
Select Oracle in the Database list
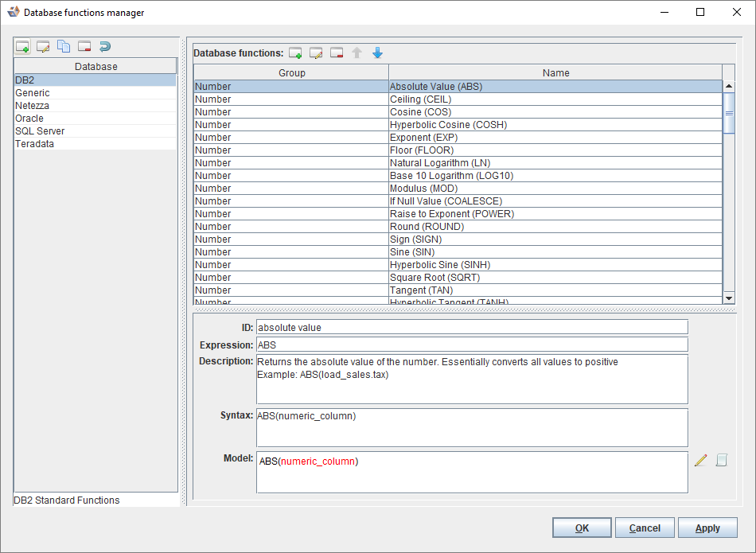click(x=29, y=119)
